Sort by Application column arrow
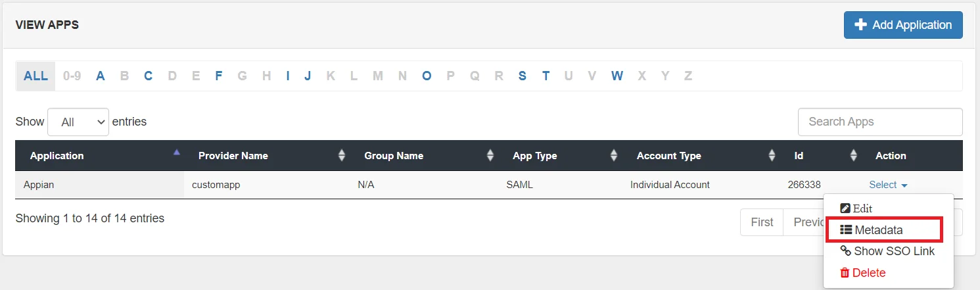 176,153
